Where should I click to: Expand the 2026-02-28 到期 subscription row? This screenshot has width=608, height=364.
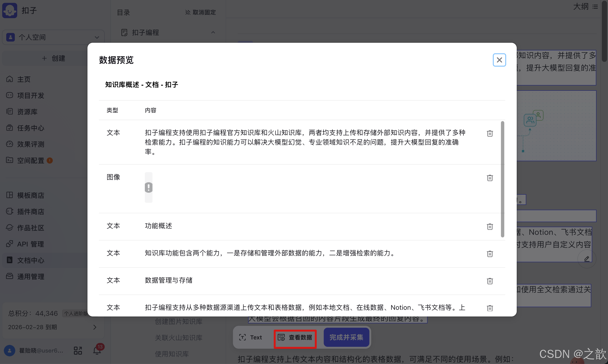95,327
